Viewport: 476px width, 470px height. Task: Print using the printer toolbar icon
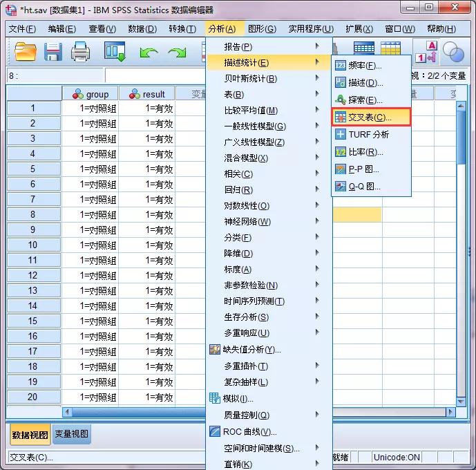click(x=80, y=52)
